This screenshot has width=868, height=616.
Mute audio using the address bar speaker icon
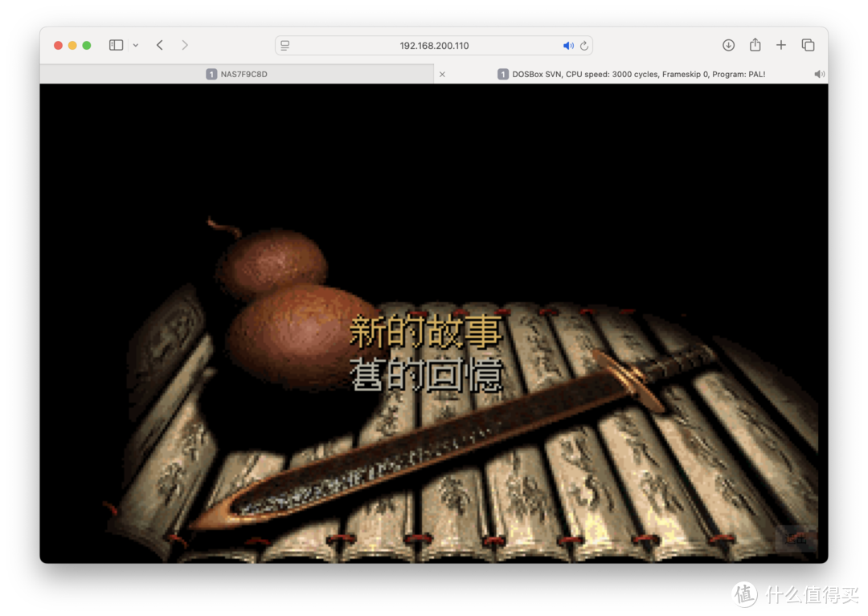567,45
